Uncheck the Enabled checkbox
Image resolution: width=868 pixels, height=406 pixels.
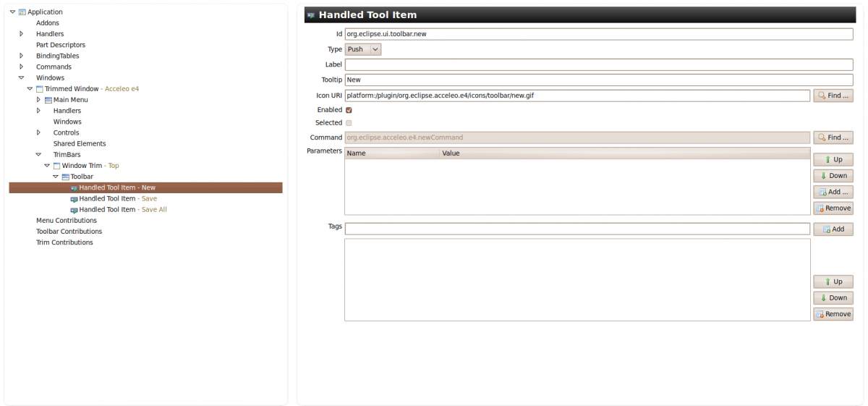point(349,110)
